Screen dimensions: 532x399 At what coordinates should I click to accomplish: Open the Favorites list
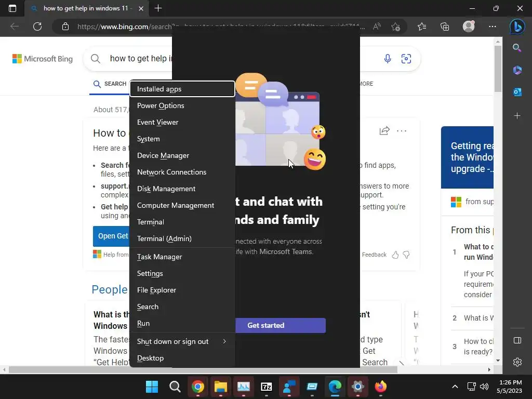coord(422,26)
